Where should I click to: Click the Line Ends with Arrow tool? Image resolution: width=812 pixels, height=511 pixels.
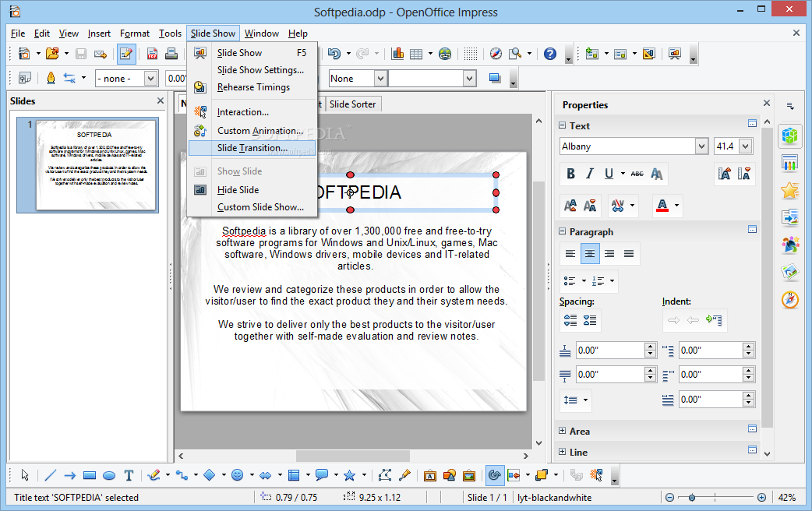click(x=70, y=475)
